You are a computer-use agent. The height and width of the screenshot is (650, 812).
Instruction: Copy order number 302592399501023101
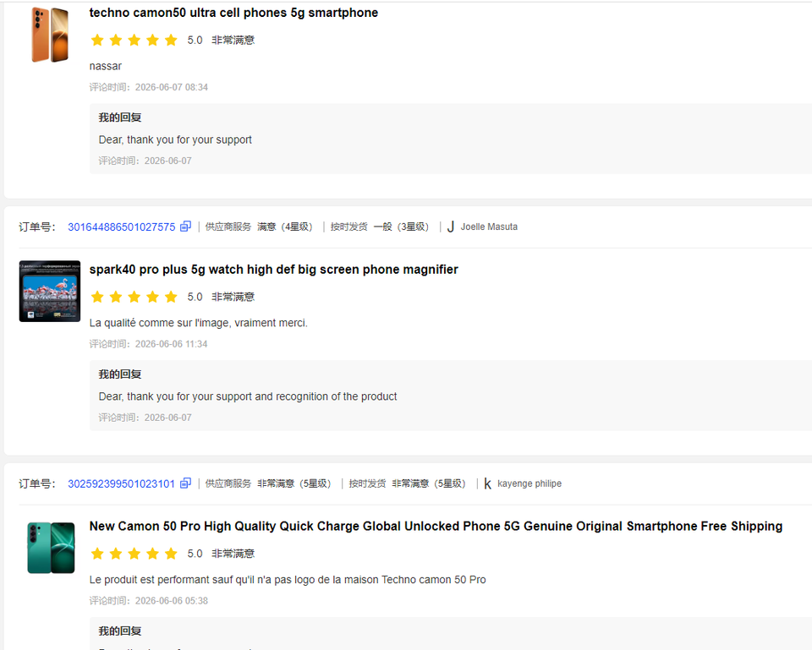click(185, 483)
